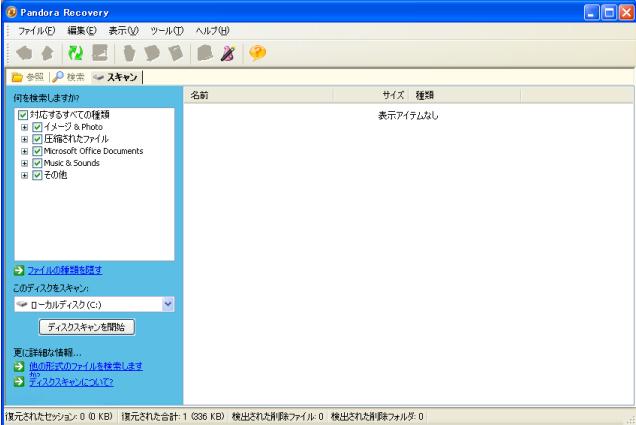Select the 圧縮されたファイル tree label
The width and height of the screenshot is (636, 425).
click(76, 139)
